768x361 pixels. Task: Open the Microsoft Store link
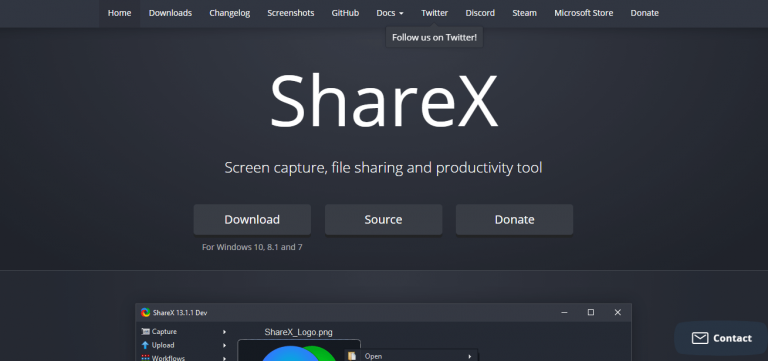pyautogui.click(x=584, y=13)
